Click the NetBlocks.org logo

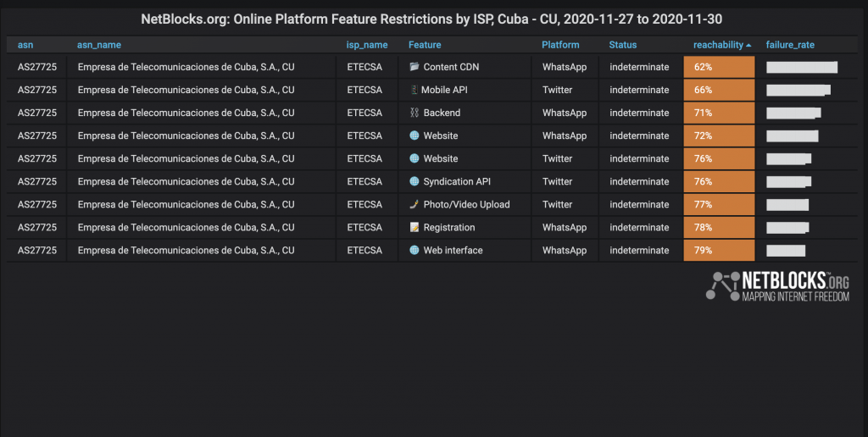(777, 286)
